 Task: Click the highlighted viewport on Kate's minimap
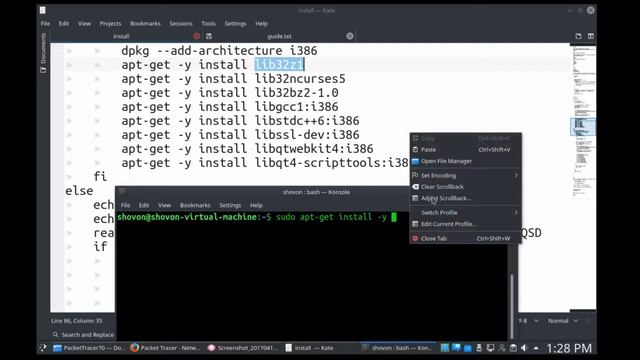[x=582, y=127]
